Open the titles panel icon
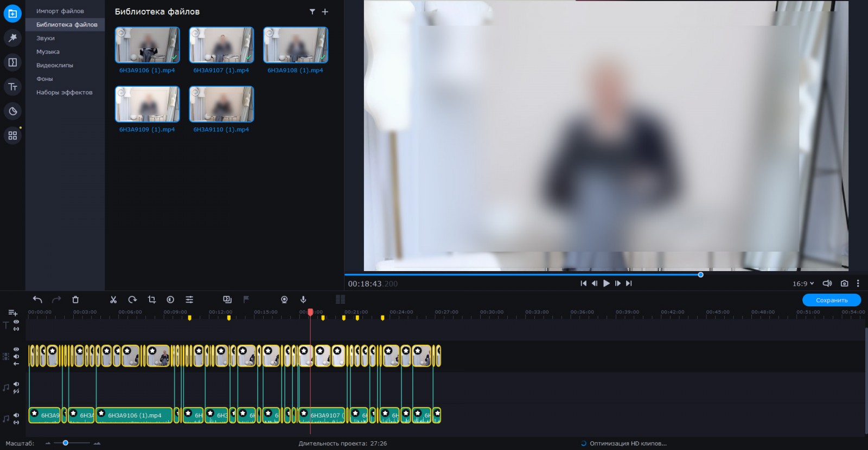This screenshot has height=450, width=868. (12, 87)
